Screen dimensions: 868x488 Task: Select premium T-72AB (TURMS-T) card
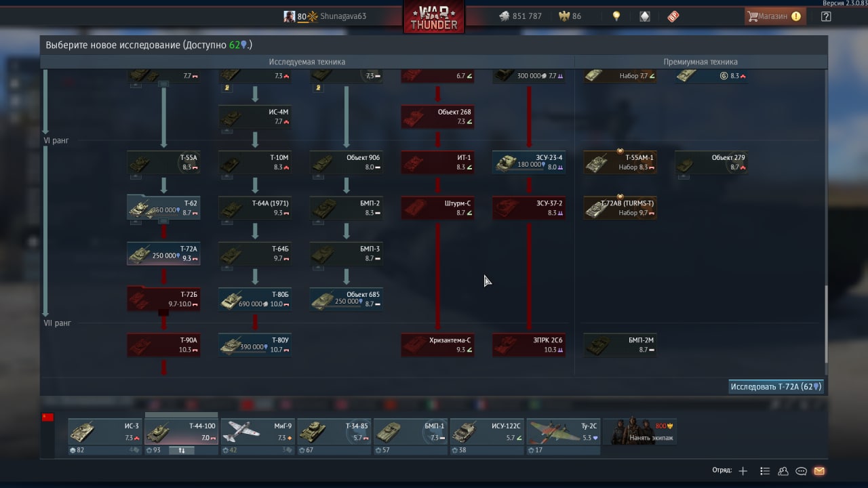[620, 208]
